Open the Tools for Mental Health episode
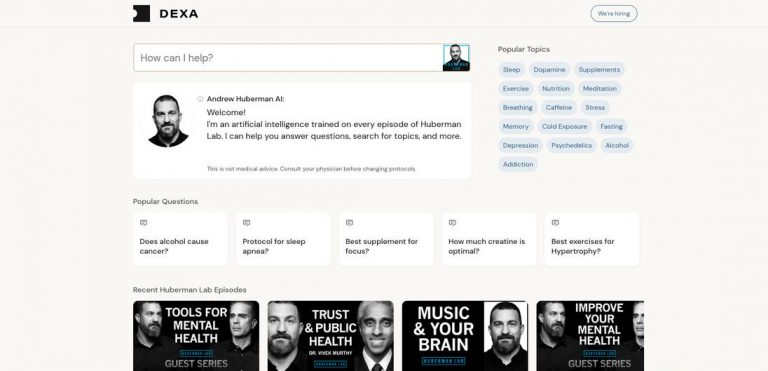Screen dimensions: 768x371 196,336
